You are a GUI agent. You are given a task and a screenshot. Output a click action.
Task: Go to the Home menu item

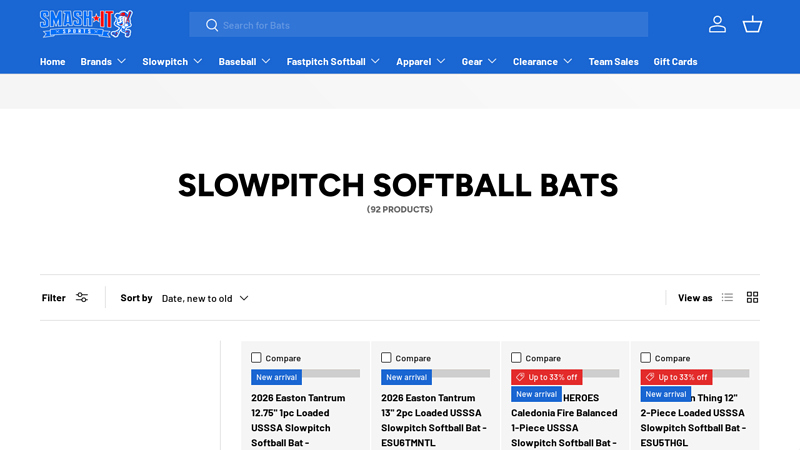click(x=53, y=61)
